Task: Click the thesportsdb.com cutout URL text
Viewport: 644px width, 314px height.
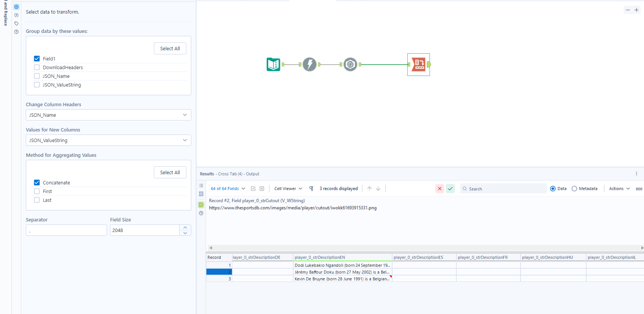Action: (x=293, y=208)
